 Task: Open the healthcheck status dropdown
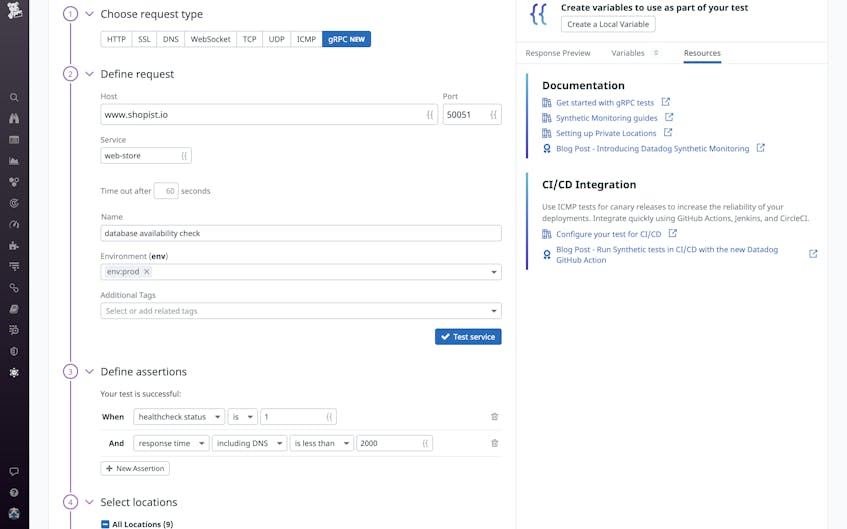click(x=179, y=417)
